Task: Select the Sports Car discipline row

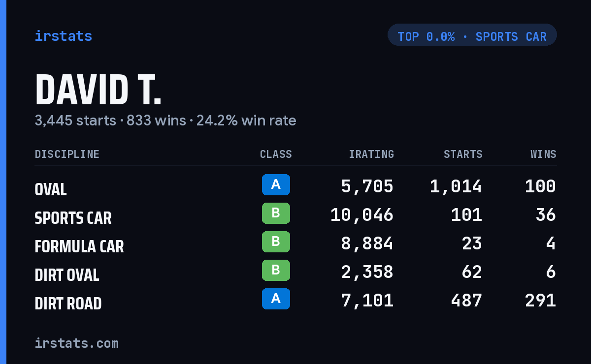Action: (295, 215)
